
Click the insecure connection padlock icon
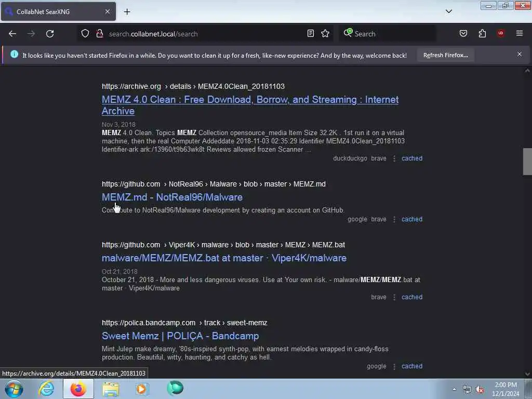click(x=100, y=34)
